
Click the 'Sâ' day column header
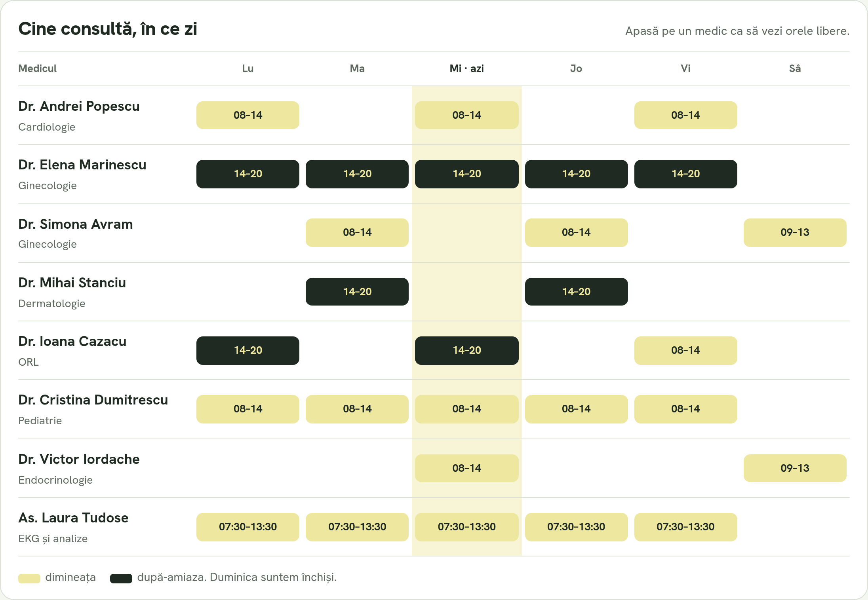(795, 68)
